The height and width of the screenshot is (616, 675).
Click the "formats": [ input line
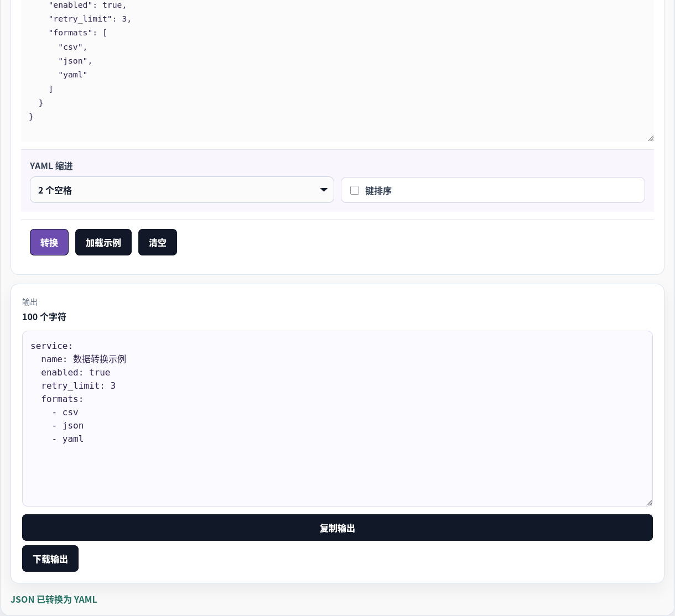click(x=78, y=33)
